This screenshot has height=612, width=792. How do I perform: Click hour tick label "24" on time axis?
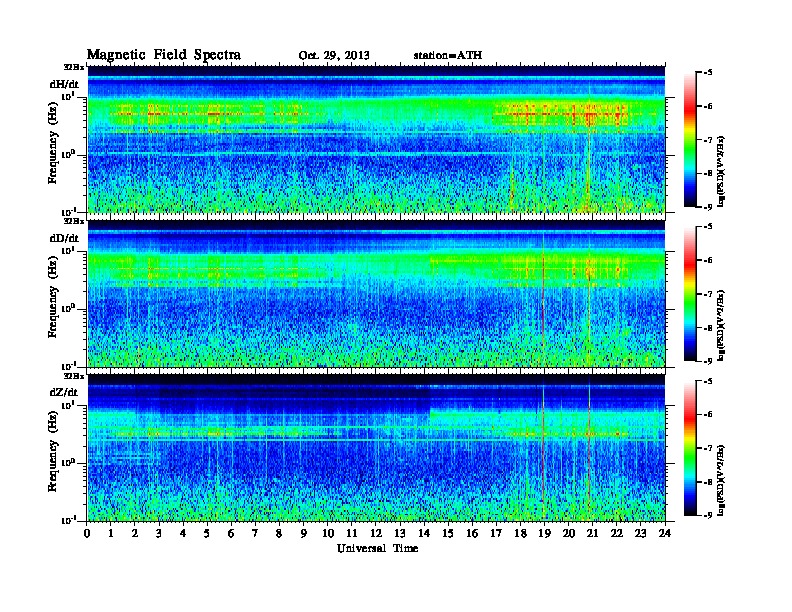click(x=665, y=533)
